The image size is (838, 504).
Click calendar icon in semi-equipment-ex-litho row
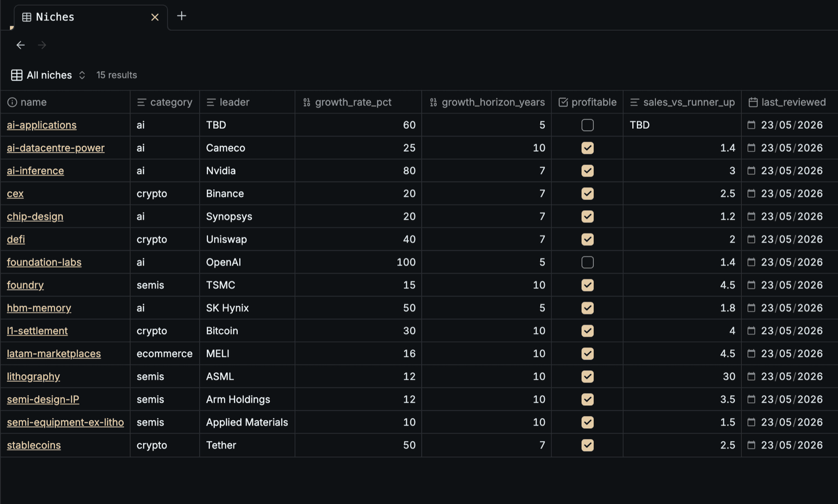751,422
